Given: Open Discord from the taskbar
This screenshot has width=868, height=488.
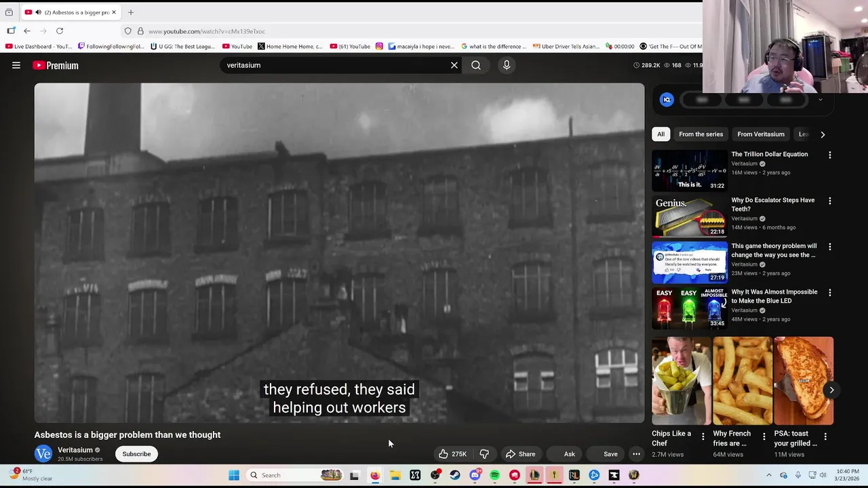Looking at the screenshot, I should (475, 475).
